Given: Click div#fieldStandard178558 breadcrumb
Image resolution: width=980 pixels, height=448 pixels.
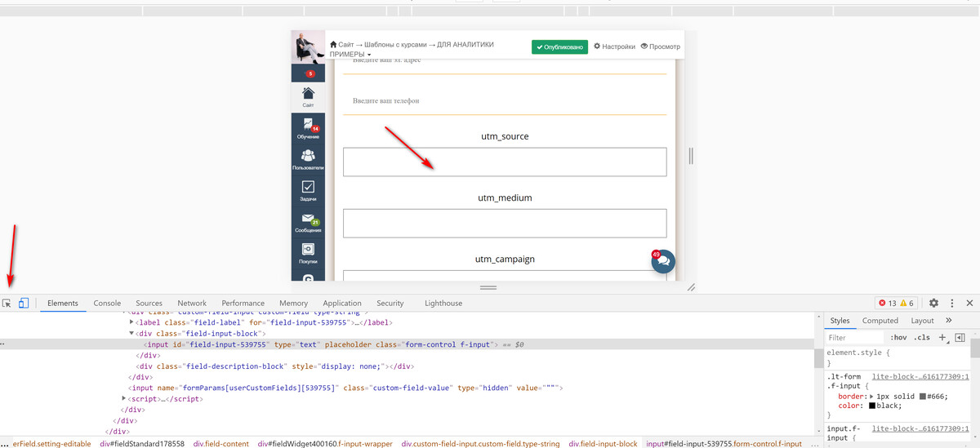Looking at the screenshot, I should click(x=142, y=443).
